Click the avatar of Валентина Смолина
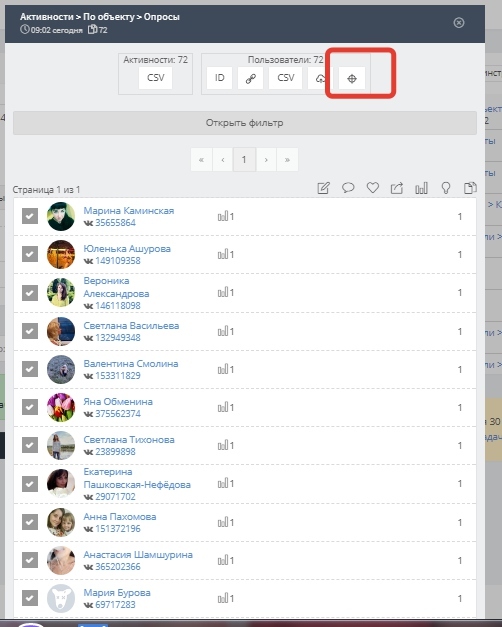 click(61, 369)
